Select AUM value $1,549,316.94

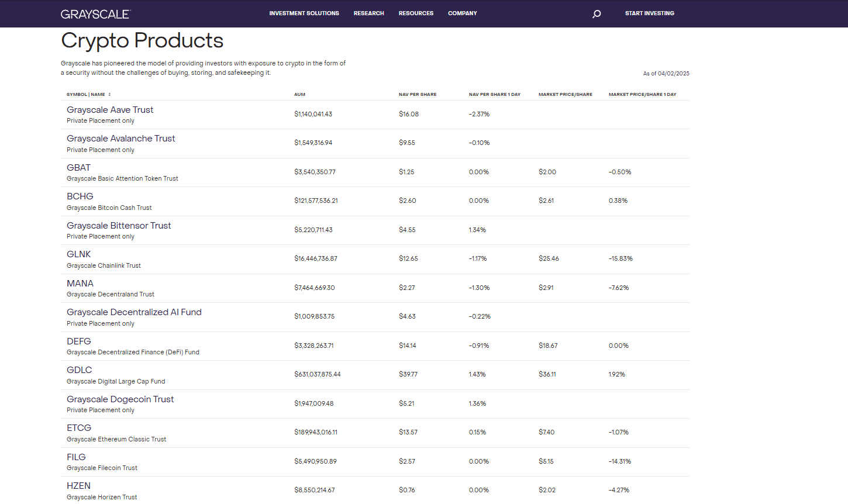tap(313, 143)
